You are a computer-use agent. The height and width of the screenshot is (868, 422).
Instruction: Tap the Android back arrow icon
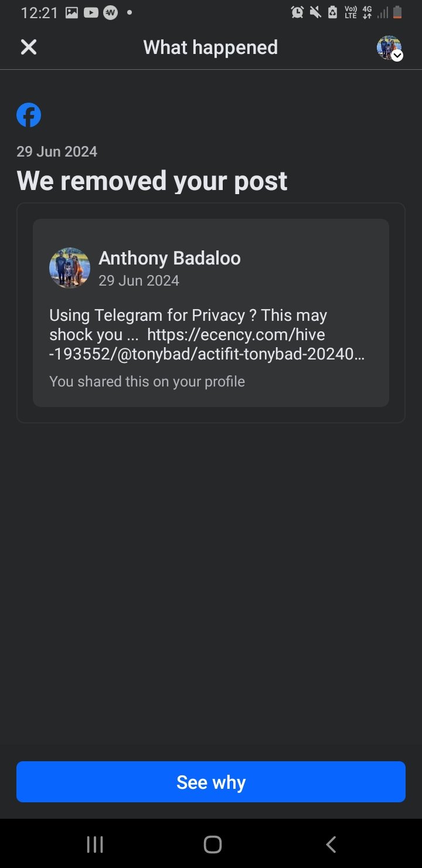click(x=331, y=845)
